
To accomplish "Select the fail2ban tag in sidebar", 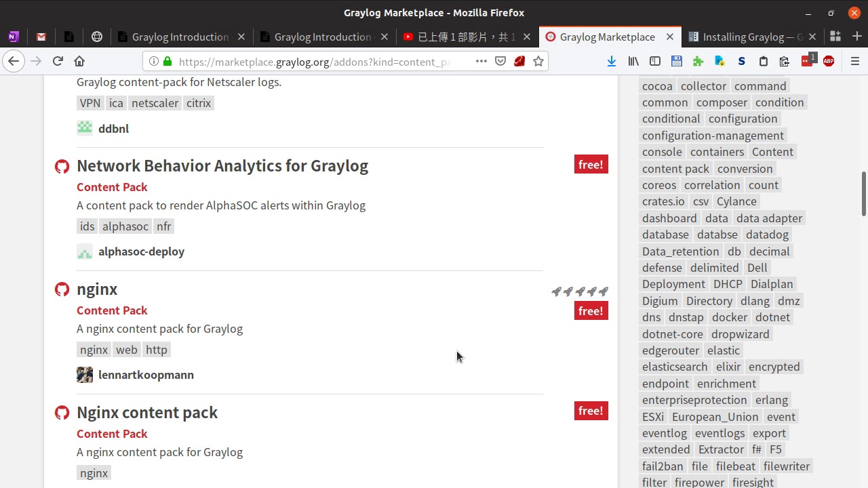I will click(663, 466).
